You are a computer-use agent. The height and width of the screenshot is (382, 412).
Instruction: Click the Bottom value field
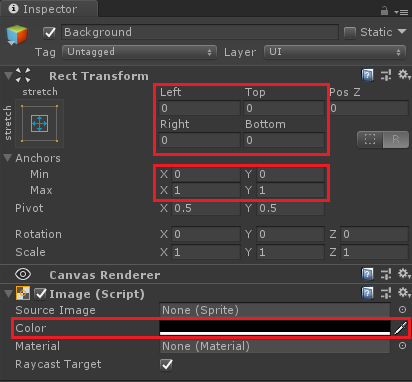(284, 140)
